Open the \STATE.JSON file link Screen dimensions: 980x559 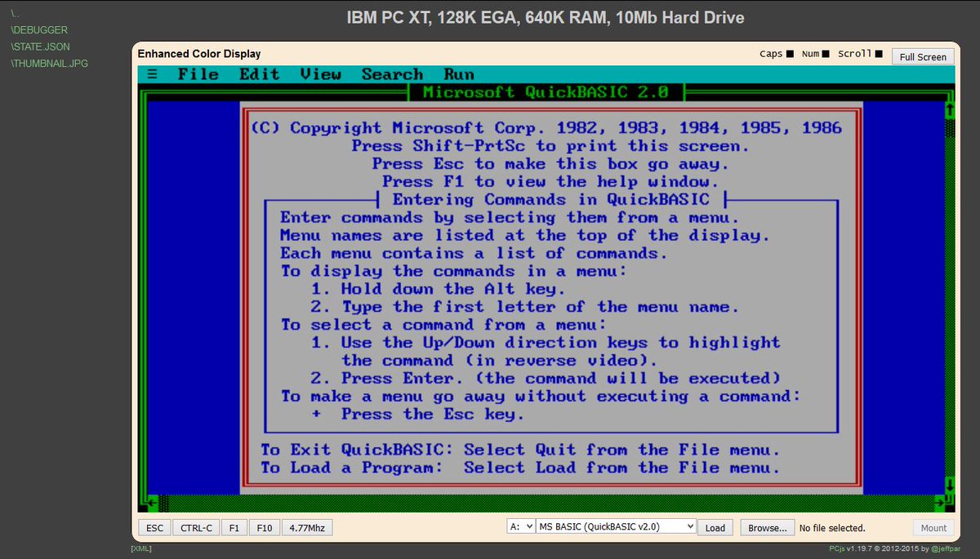pos(40,47)
